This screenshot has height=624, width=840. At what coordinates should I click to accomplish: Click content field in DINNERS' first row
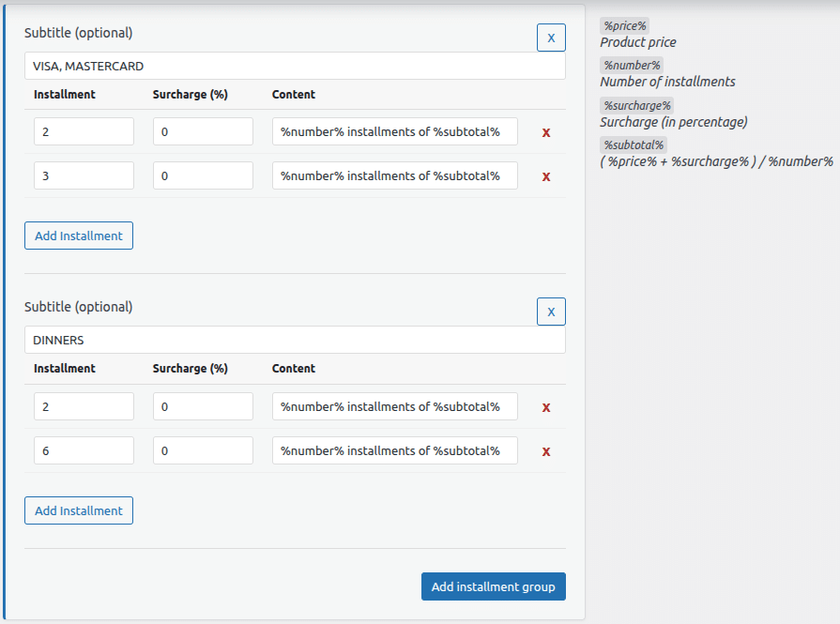point(394,406)
